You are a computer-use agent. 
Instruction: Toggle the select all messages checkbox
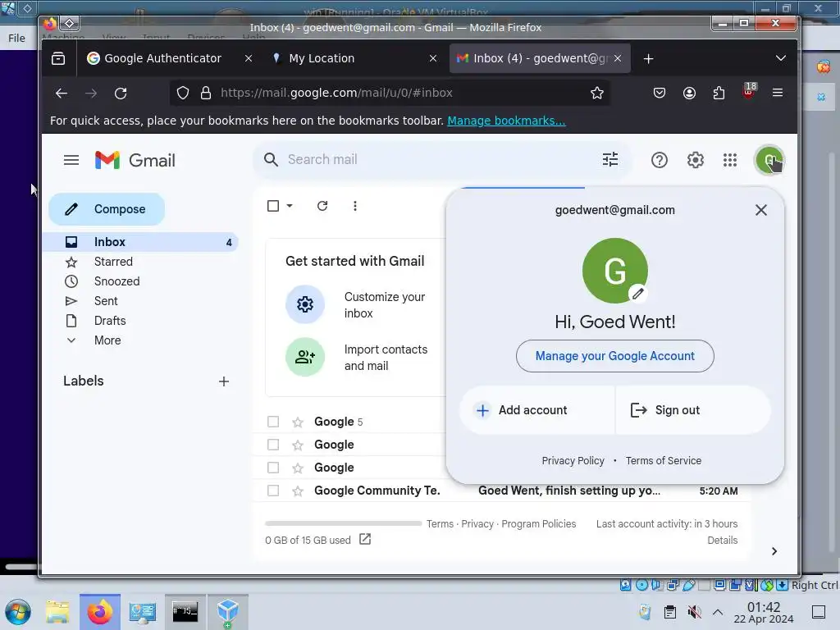point(272,206)
